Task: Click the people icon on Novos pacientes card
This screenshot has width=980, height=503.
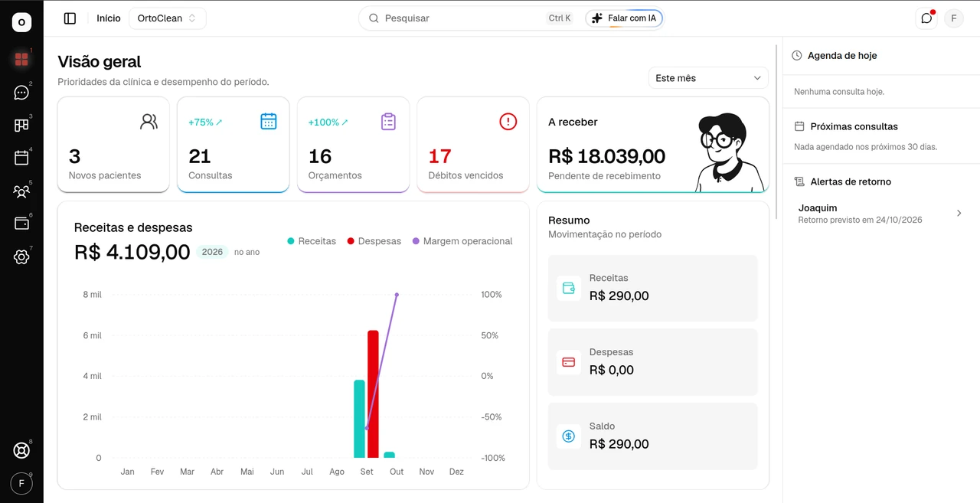Action: tap(149, 121)
